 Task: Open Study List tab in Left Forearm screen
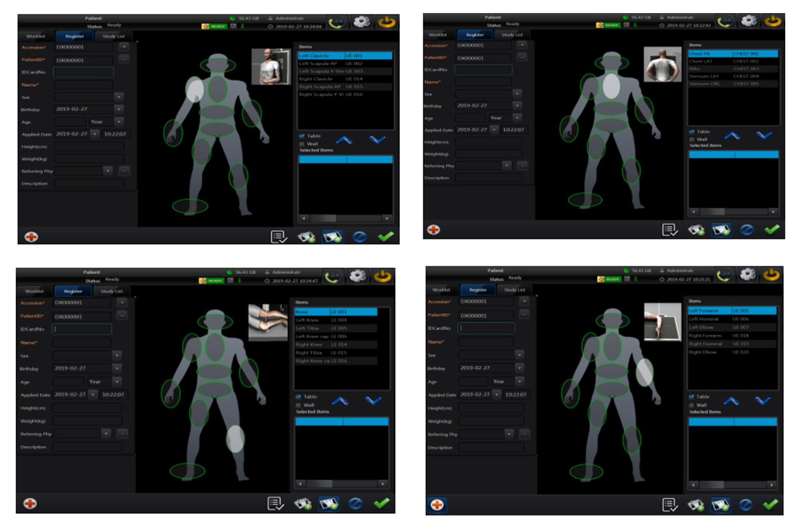coord(514,289)
